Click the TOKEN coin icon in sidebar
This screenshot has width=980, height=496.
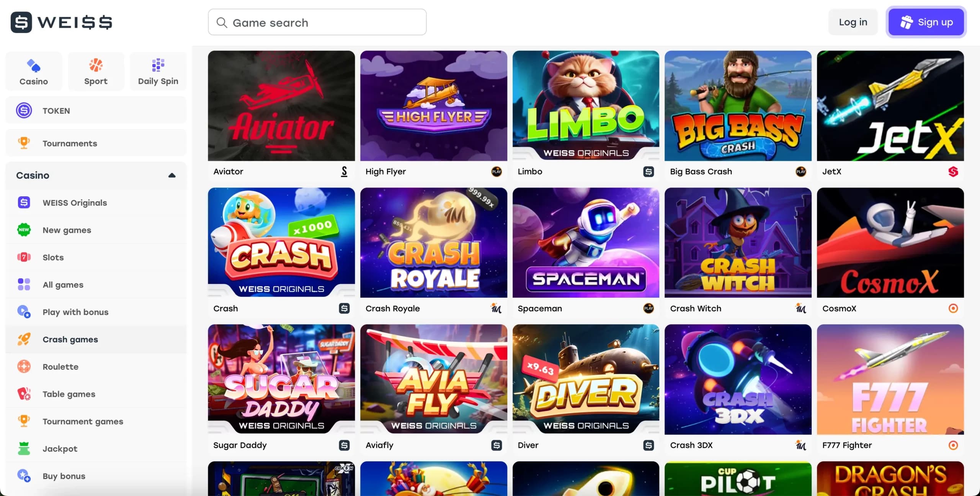24,110
